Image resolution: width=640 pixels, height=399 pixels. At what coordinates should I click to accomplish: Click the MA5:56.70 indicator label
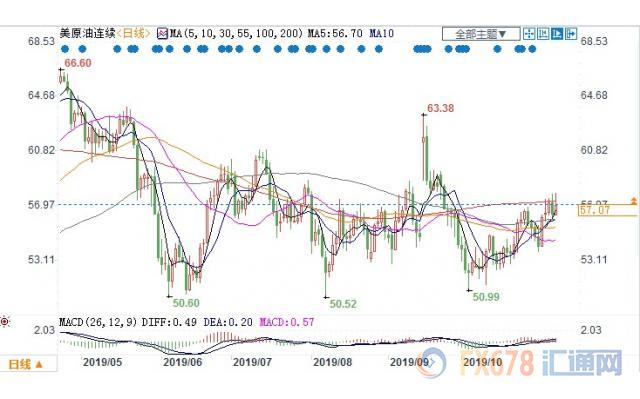click(335, 33)
